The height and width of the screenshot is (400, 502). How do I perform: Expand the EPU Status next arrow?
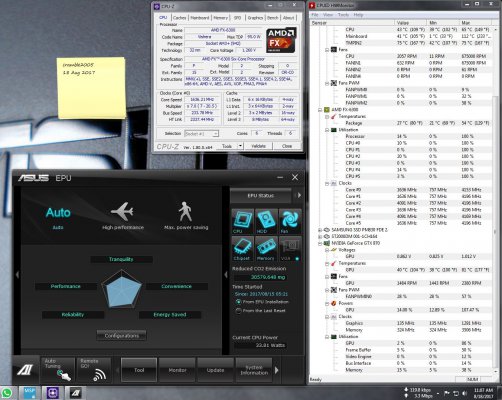tap(299, 195)
